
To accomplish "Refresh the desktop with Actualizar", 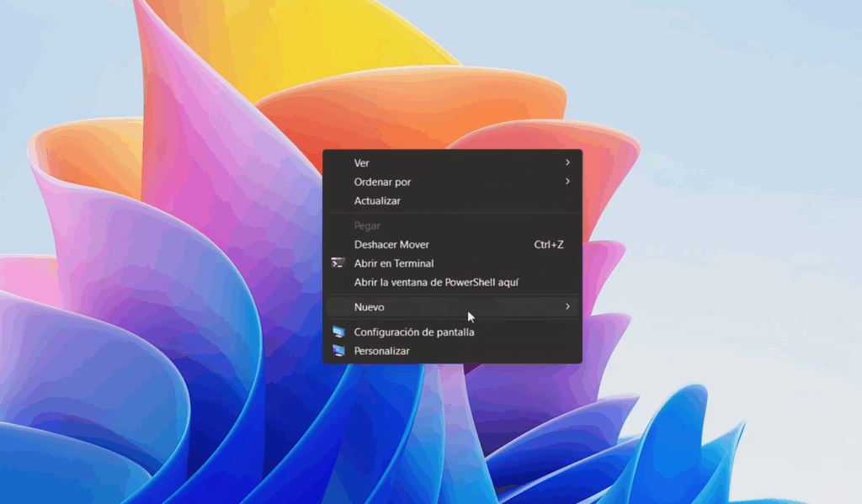I will click(377, 201).
